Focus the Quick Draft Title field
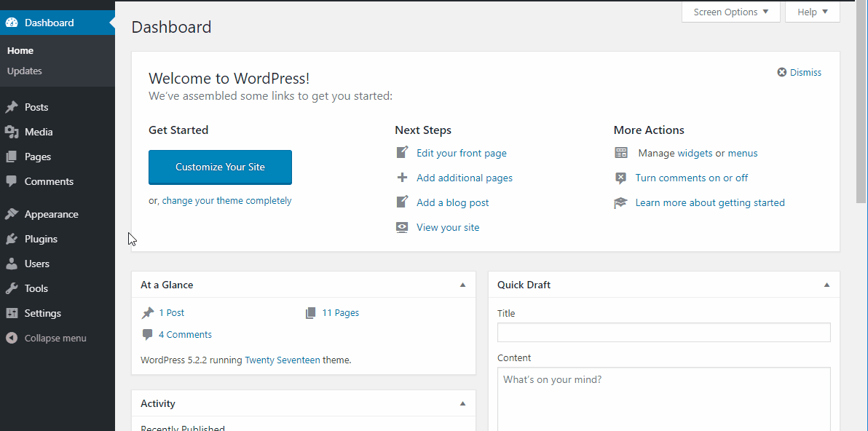This screenshot has width=868, height=431. (663, 333)
